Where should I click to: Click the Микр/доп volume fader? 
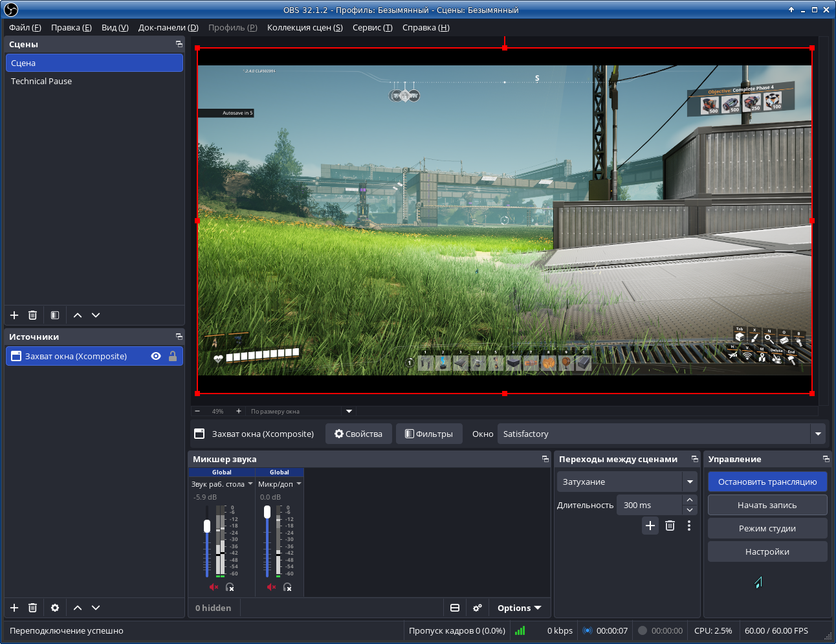[x=267, y=512]
